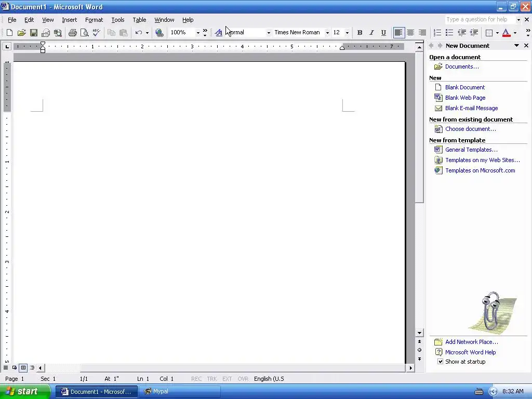532x399 pixels.
Task: Toggle Italic formatting
Action: click(x=371, y=33)
